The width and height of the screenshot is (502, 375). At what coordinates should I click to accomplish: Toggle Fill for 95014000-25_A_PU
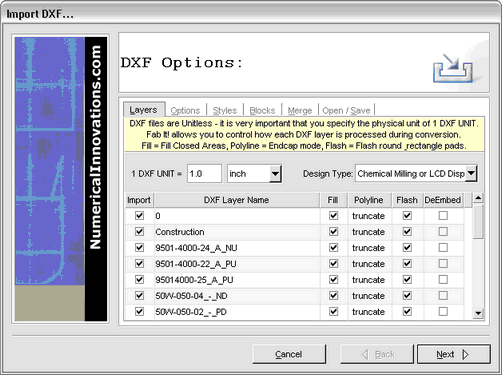point(333,280)
